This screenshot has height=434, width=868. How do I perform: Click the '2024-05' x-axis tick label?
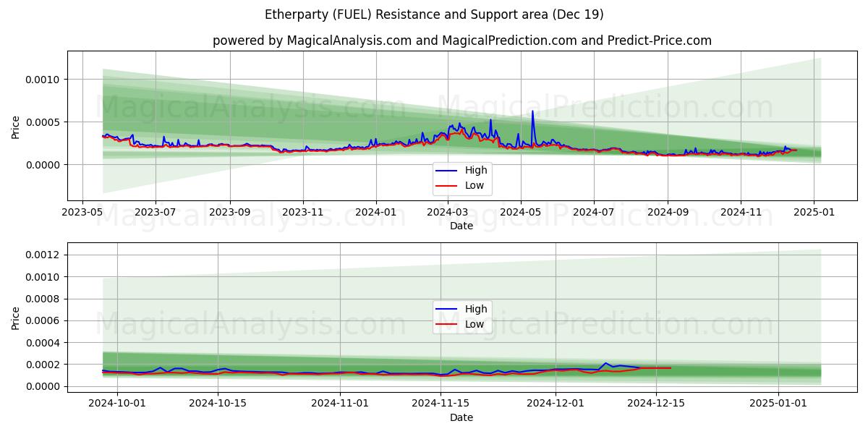[x=521, y=213]
